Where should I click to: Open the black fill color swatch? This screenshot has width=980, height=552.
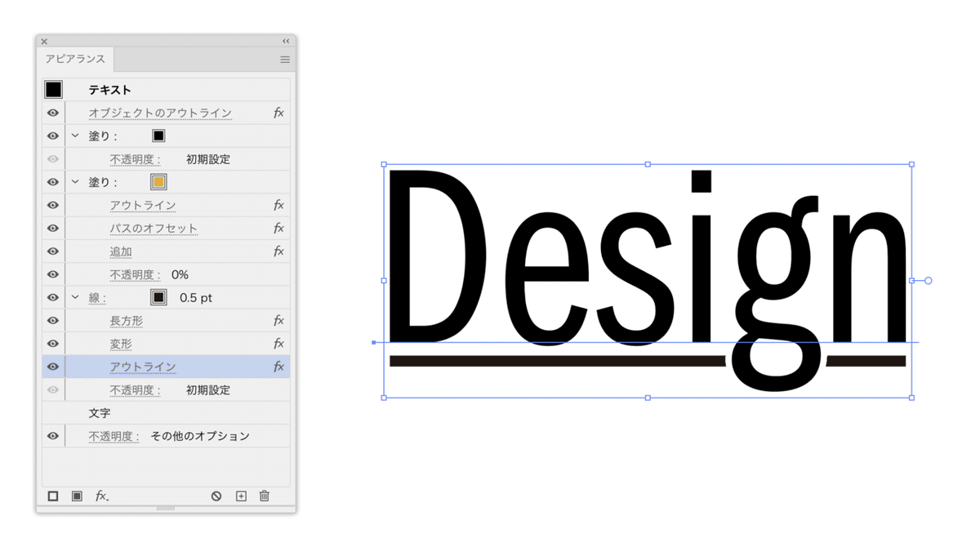click(158, 136)
